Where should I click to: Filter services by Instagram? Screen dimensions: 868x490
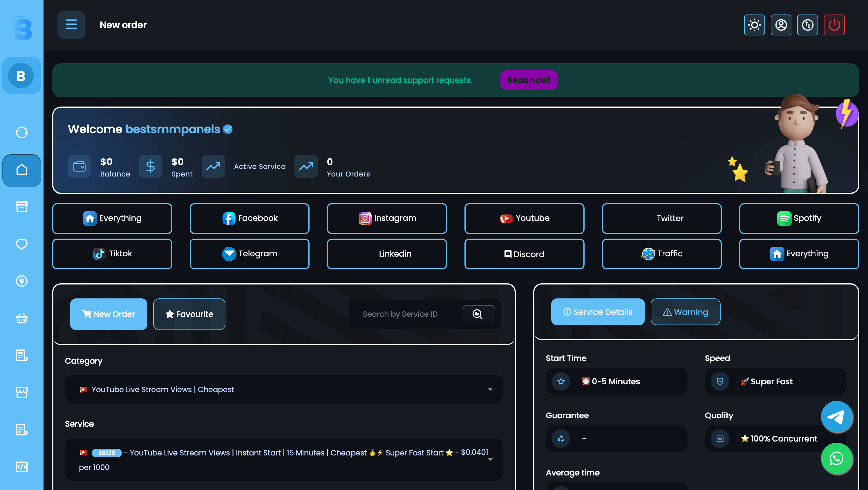tap(387, 218)
